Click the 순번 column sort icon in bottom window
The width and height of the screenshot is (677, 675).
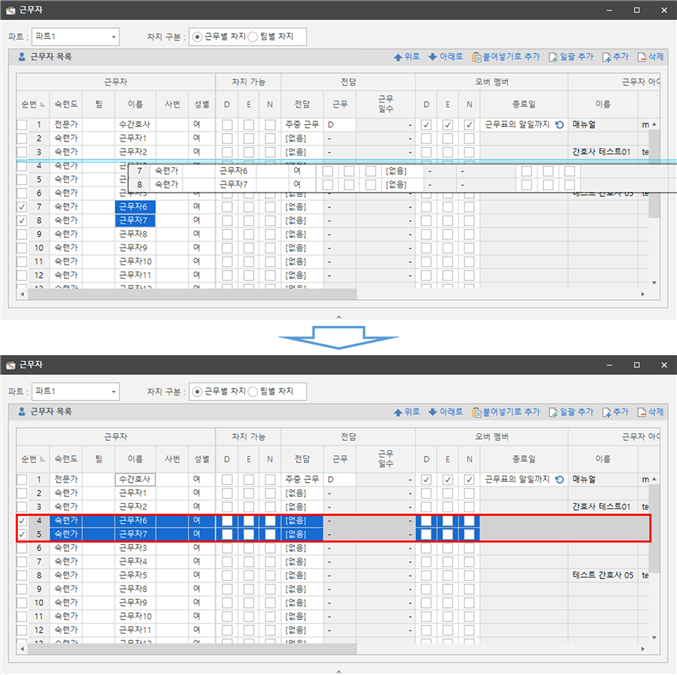(44, 458)
